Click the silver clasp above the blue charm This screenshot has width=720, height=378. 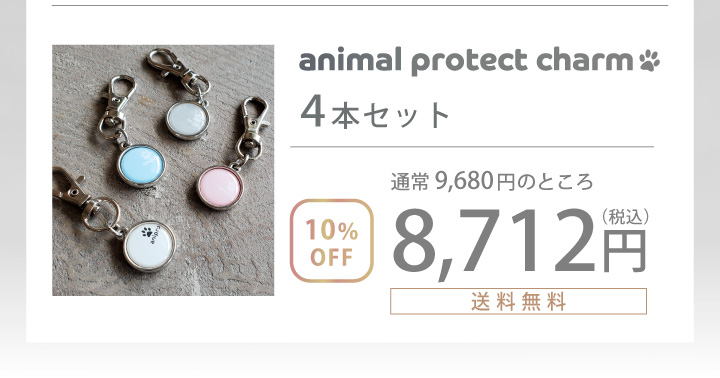point(117,107)
